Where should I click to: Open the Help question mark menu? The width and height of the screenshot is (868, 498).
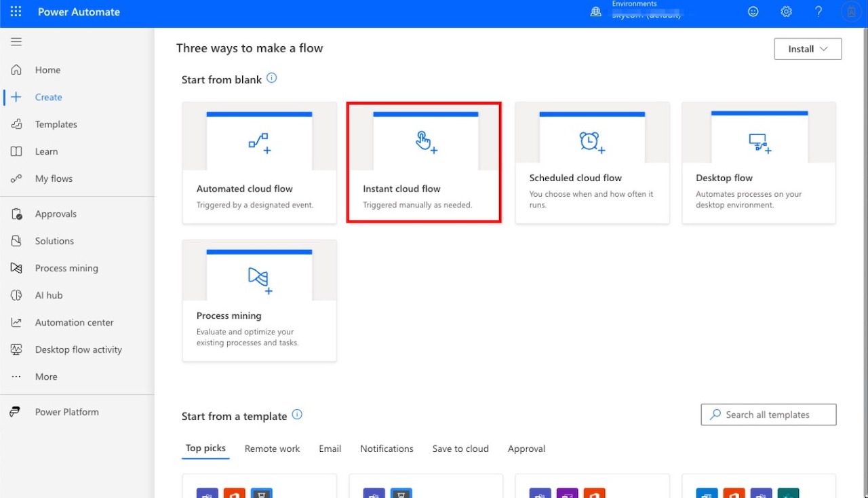click(818, 12)
